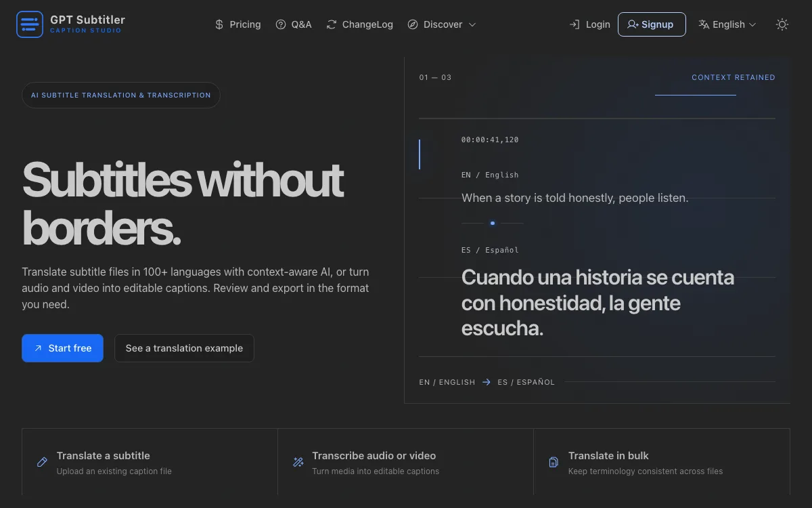This screenshot has width=812, height=508.
Task: Click the Login link
Action: (x=589, y=24)
